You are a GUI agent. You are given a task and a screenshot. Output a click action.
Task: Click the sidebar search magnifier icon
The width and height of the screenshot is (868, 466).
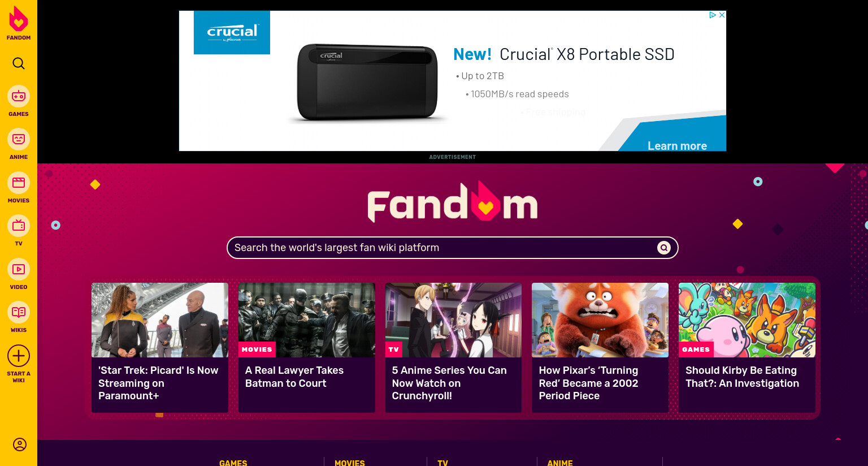[x=19, y=63]
